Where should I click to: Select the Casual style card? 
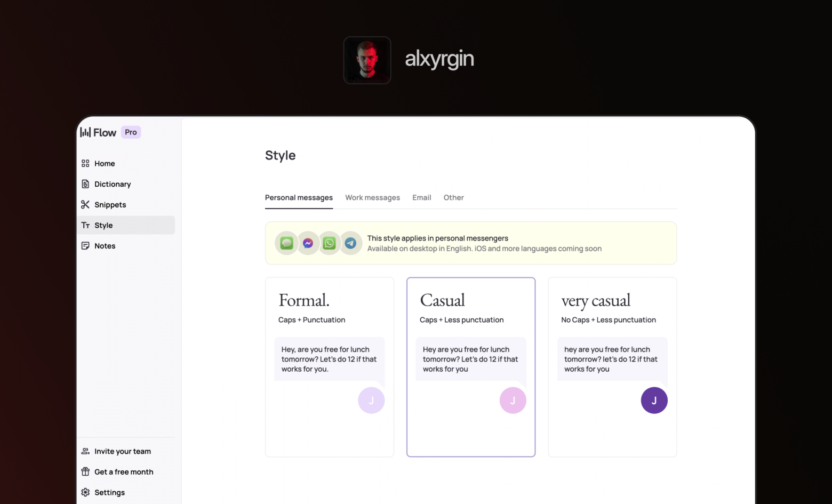click(x=470, y=366)
